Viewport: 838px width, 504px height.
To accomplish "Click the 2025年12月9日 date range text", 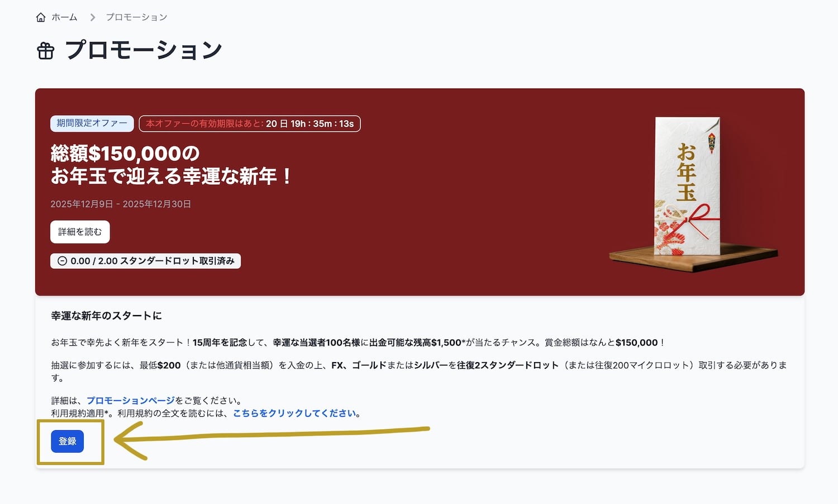I will [121, 204].
